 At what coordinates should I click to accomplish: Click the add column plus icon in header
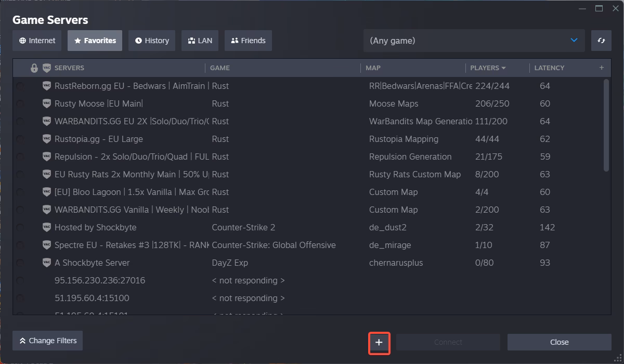click(602, 68)
